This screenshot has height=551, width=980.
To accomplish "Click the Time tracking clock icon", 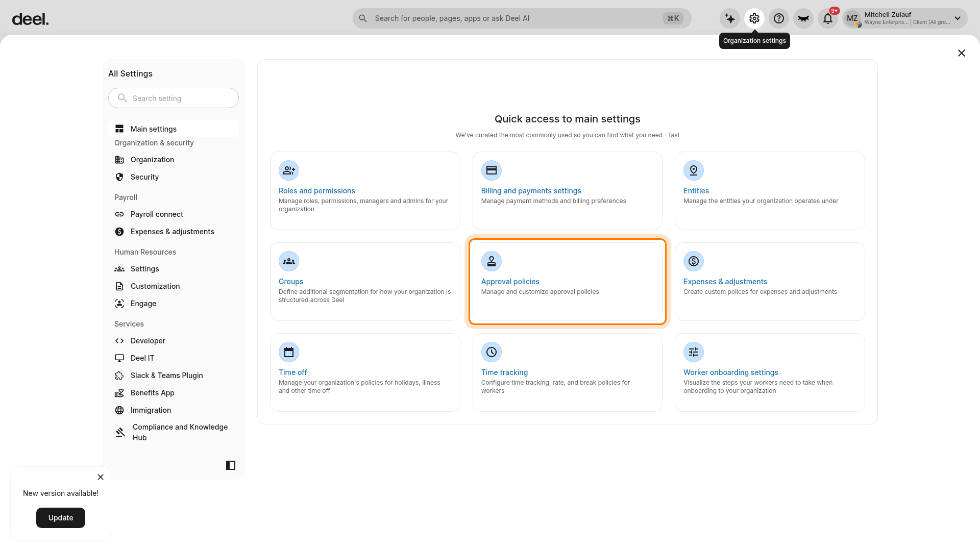I will (x=492, y=352).
